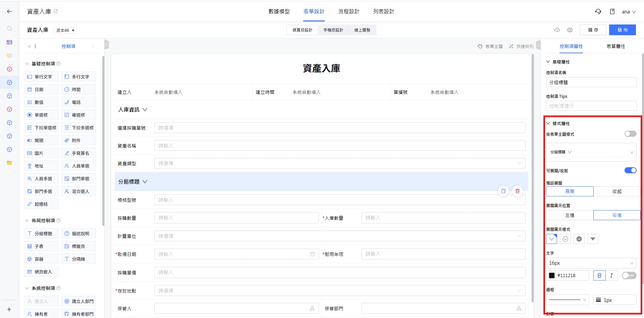The image size is (644, 318).
Task: Add 容器 layout control
Action: 42,259
